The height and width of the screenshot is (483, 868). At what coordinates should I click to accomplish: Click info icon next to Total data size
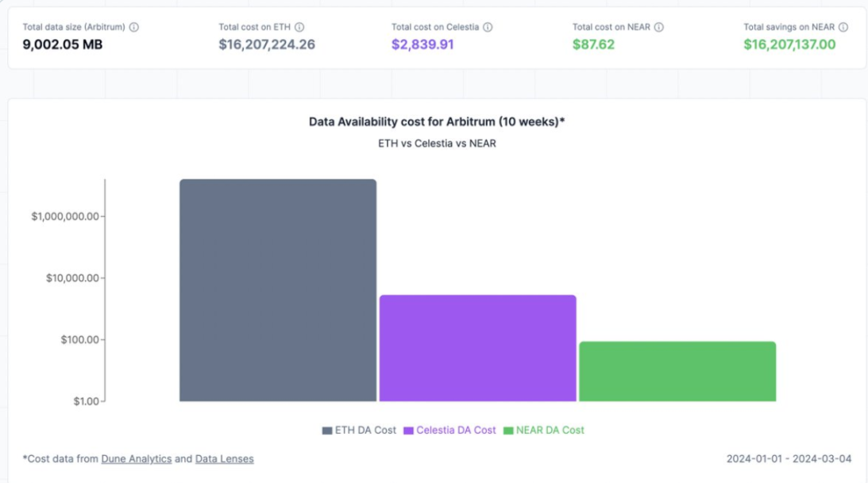click(134, 27)
